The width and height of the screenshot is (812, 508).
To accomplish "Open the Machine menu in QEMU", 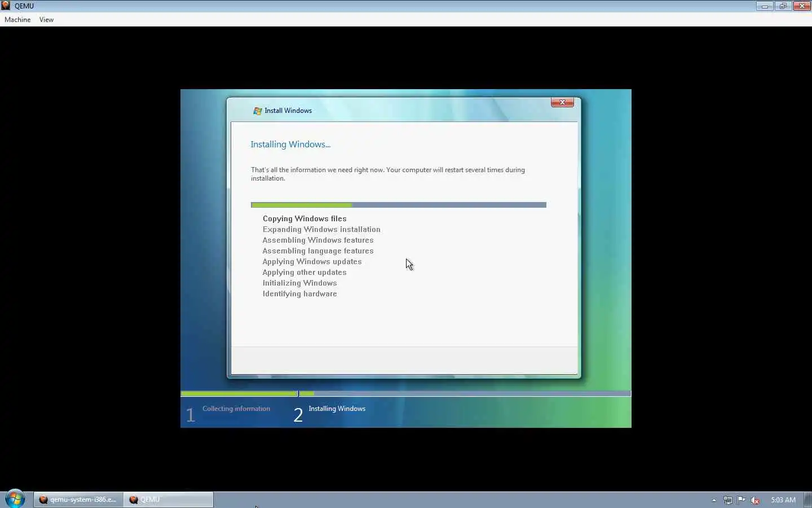I will click(x=17, y=20).
